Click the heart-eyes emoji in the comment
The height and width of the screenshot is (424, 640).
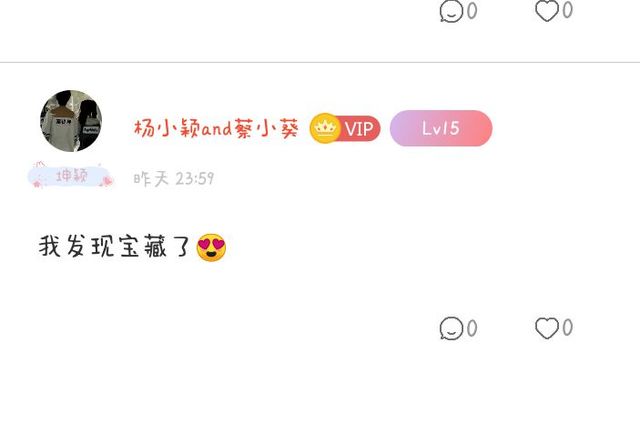coord(211,248)
